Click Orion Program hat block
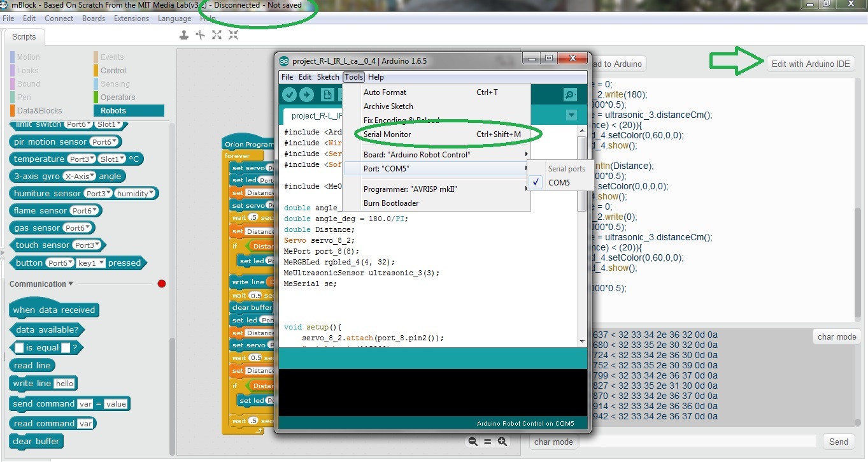Viewport: 868px width, 462px height. (x=248, y=143)
